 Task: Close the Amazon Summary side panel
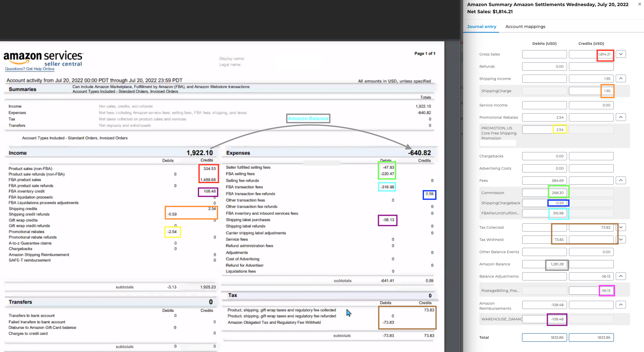point(639,4)
